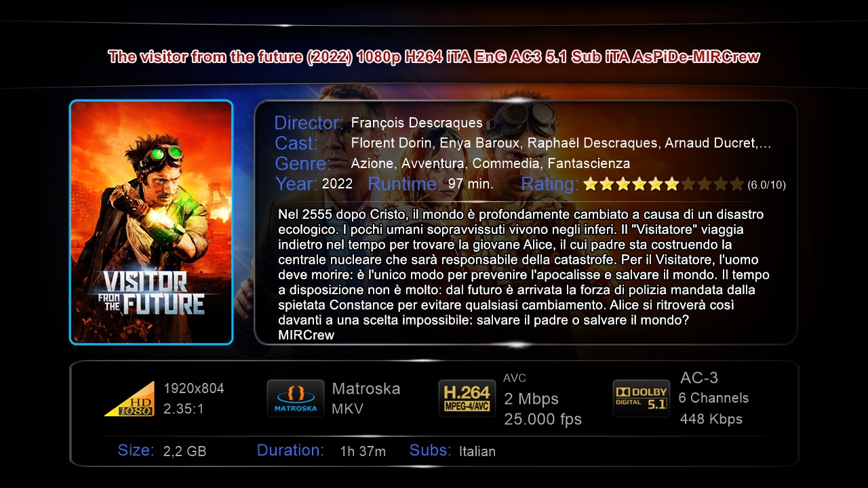Select the first gold rating star
This screenshot has width=868, height=488.
click(x=590, y=184)
